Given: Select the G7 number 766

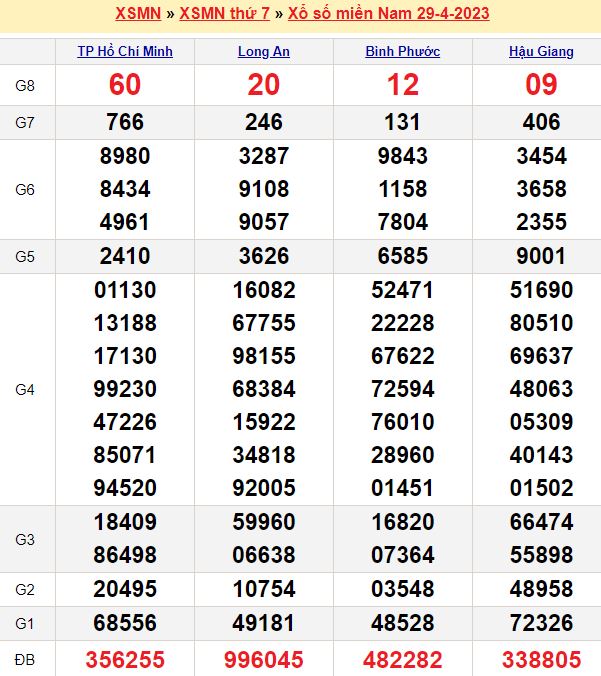Looking at the screenshot, I should 125,122.
